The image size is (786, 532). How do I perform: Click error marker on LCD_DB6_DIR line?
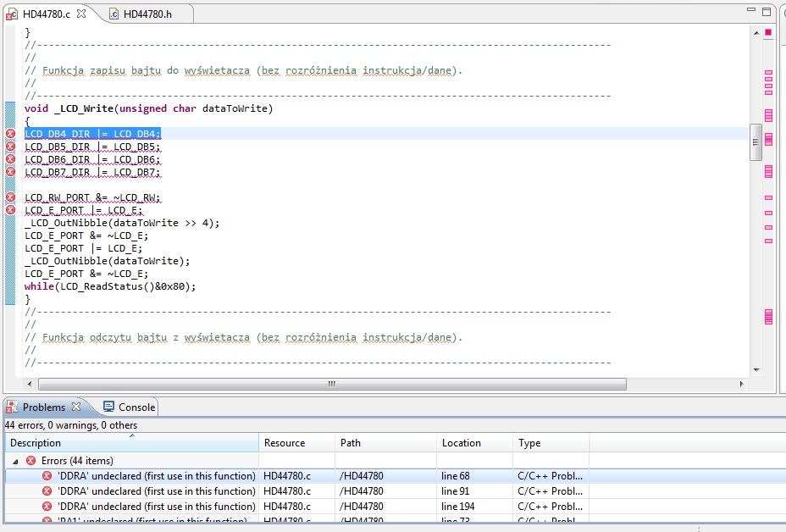click(x=10, y=159)
